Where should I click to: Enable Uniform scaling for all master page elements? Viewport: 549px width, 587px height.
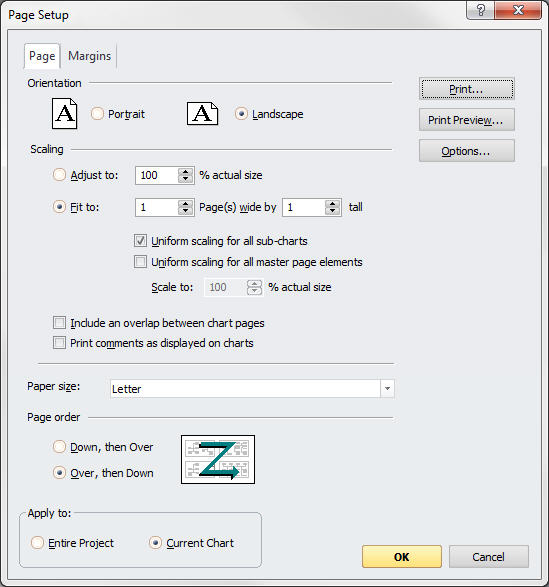pos(140,262)
